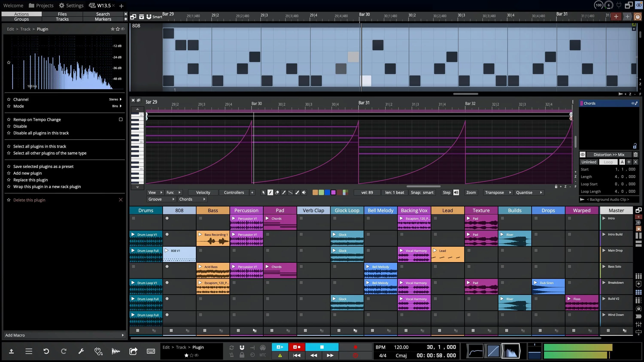Click the trash icon beside Distortion >> Mix
Image resolution: width=644 pixels, height=362 pixels.
[635, 155]
